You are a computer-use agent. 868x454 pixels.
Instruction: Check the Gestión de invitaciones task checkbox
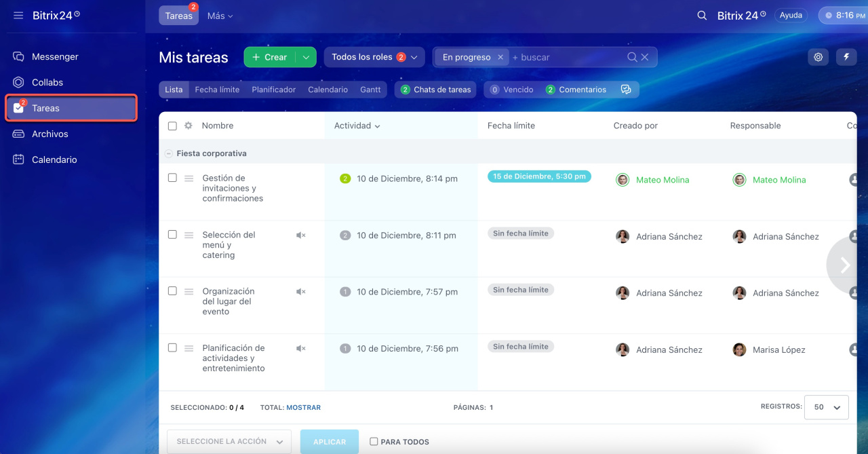(172, 178)
